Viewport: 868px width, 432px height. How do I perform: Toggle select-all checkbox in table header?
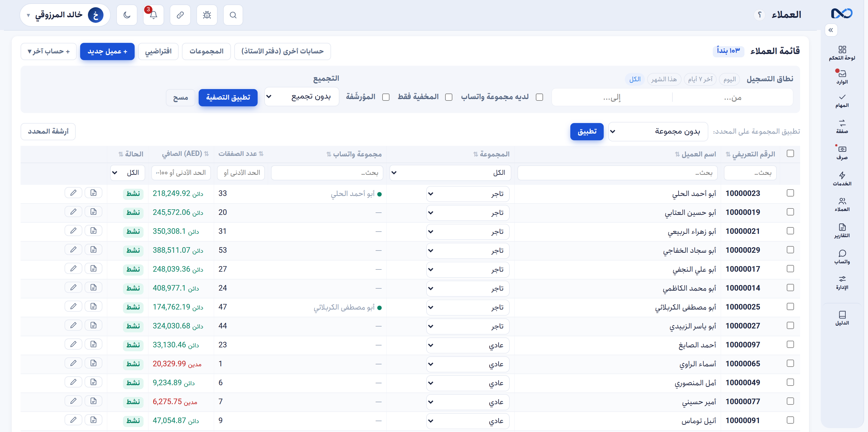pos(790,153)
